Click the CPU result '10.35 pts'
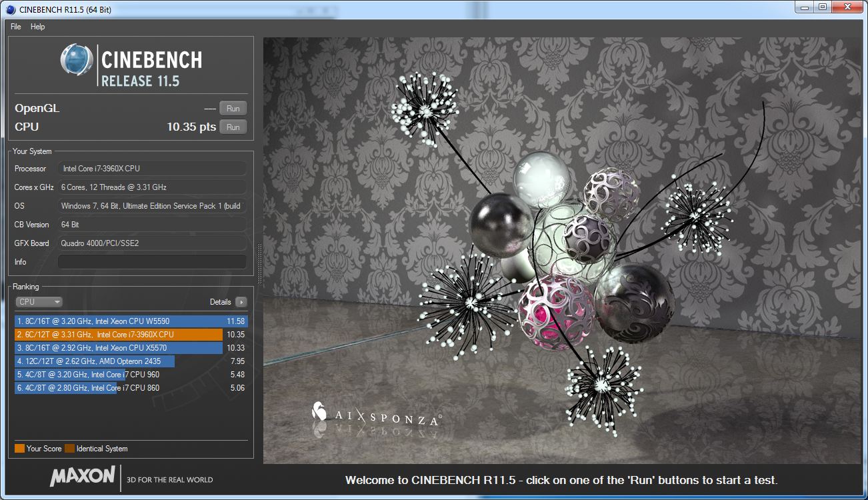This screenshot has width=868, height=500. (191, 127)
